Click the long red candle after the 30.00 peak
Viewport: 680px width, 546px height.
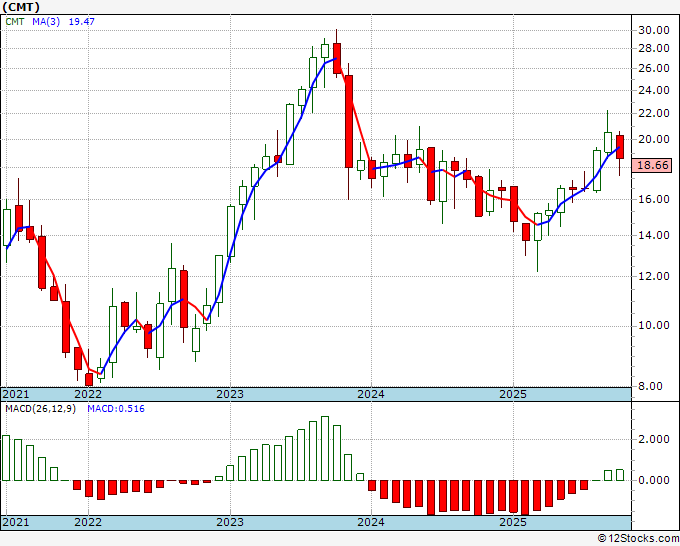click(x=349, y=121)
